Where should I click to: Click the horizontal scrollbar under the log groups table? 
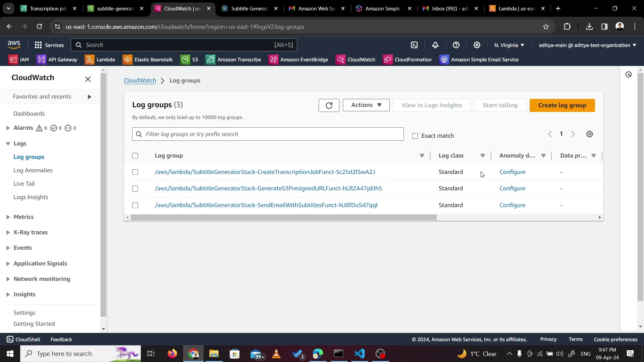pos(283,218)
